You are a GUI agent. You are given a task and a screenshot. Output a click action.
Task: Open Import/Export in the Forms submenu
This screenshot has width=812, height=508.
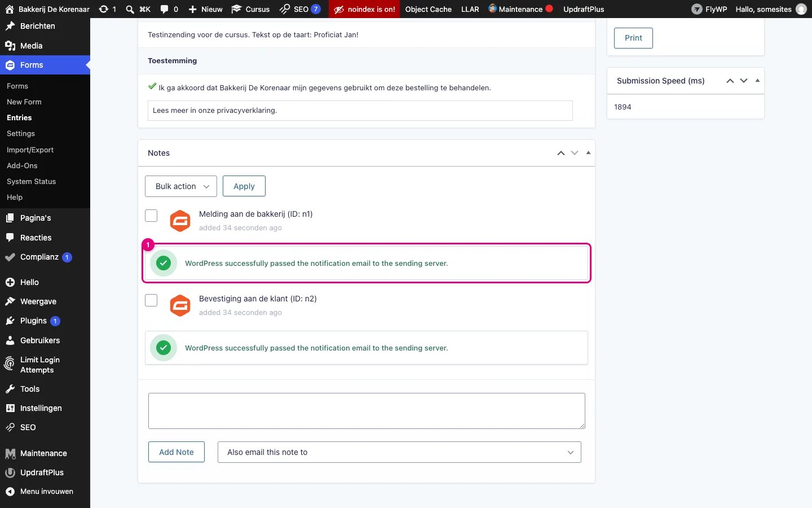tap(30, 150)
